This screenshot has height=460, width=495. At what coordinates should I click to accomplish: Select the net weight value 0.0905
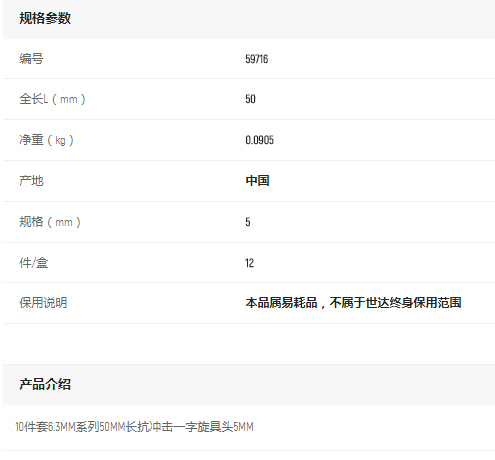click(x=259, y=140)
